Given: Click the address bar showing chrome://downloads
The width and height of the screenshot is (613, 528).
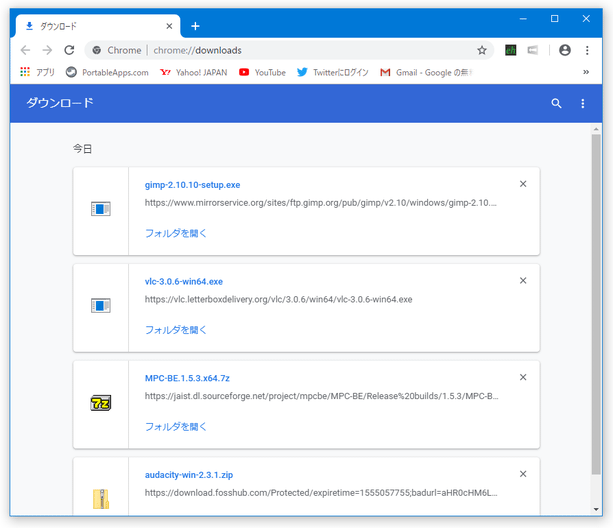Looking at the screenshot, I should tap(289, 50).
